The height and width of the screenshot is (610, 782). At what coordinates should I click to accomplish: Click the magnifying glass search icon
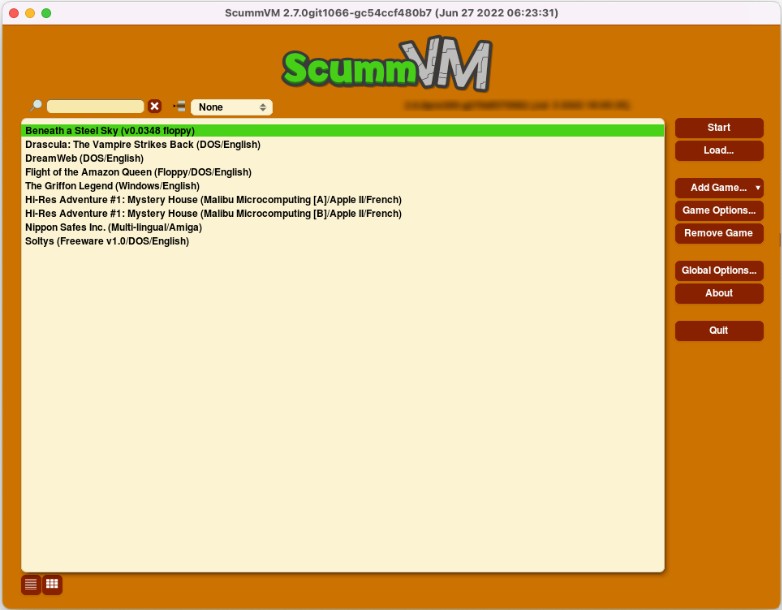point(36,106)
